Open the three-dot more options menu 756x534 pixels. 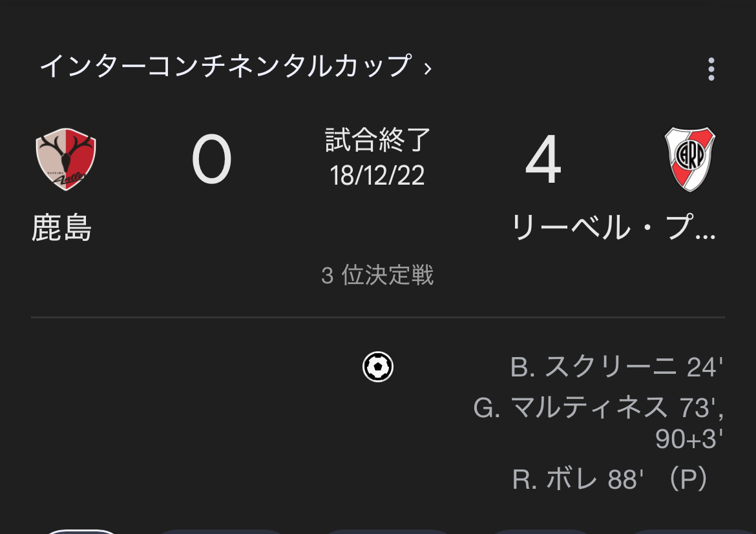[711, 69]
